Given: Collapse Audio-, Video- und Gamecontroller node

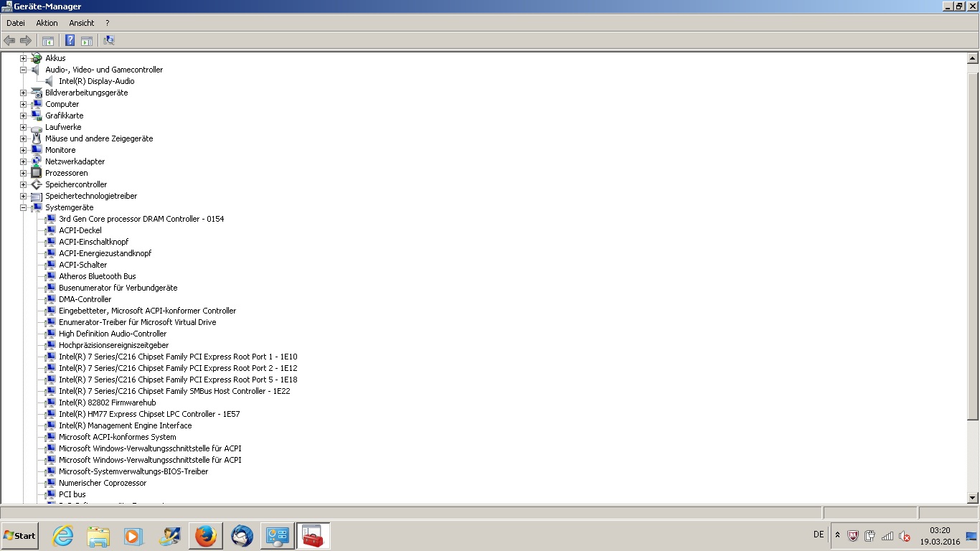Looking at the screenshot, I should pyautogui.click(x=23, y=70).
